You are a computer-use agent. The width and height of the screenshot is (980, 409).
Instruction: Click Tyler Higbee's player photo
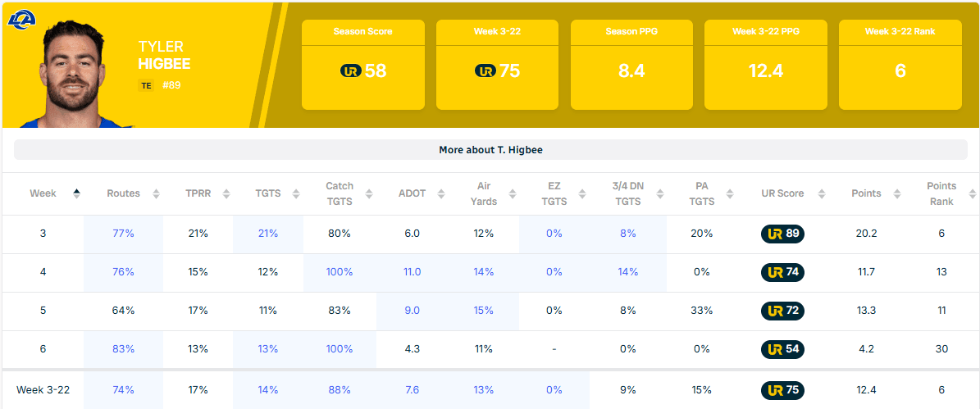[x=78, y=72]
